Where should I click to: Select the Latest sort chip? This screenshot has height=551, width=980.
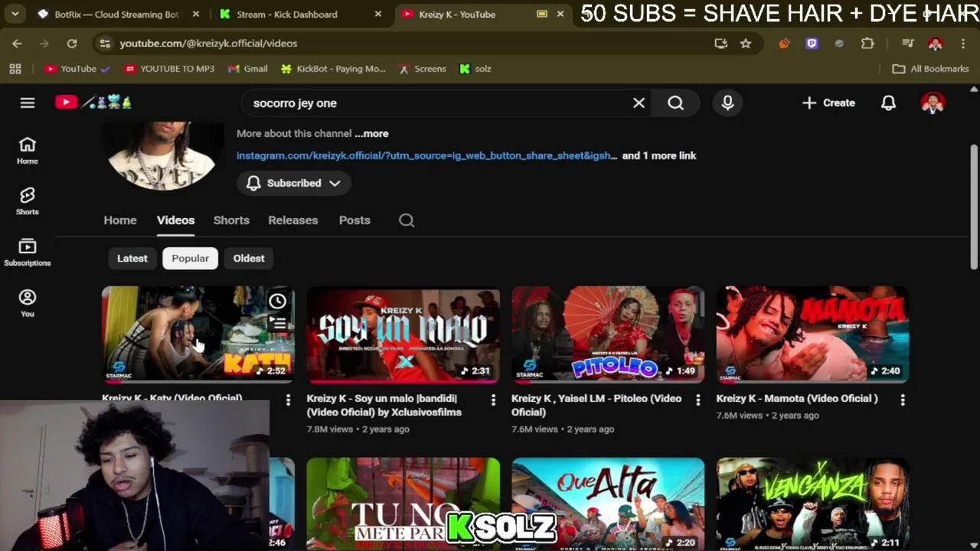point(132,259)
